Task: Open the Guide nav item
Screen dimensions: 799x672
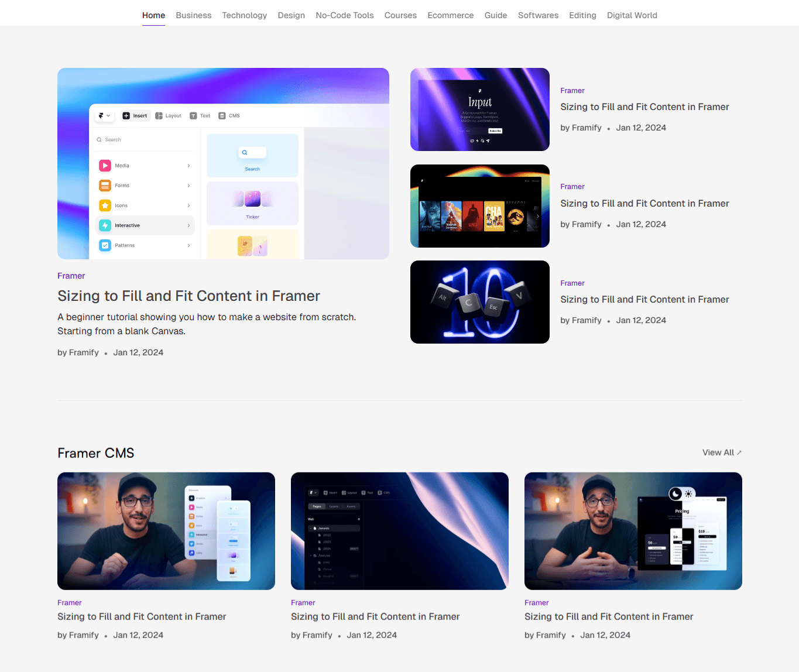Action: tap(496, 15)
